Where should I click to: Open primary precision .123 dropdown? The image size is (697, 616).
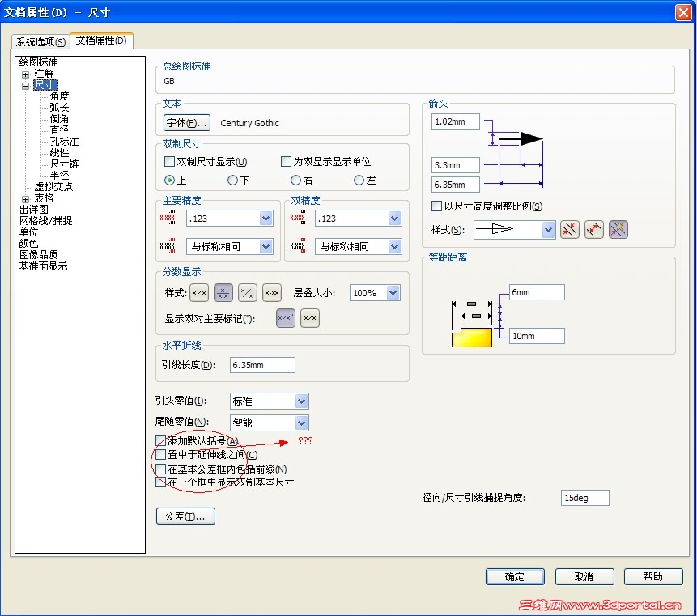(x=266, y=219)
